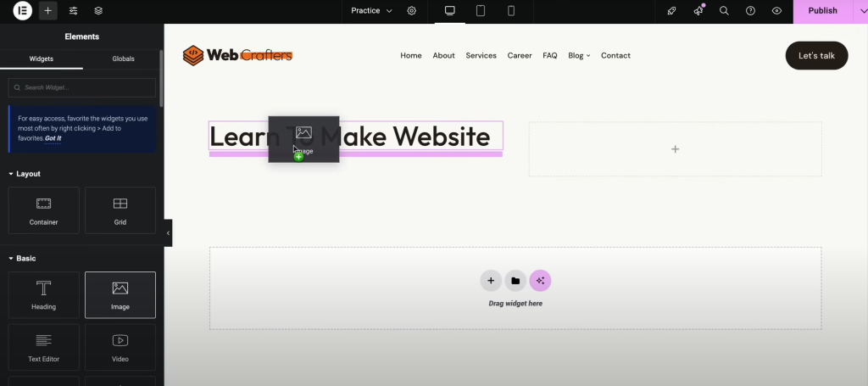This screenshot has width=868, height=386.
Task: Click the Let's talk button
Action: coord(816,55)
